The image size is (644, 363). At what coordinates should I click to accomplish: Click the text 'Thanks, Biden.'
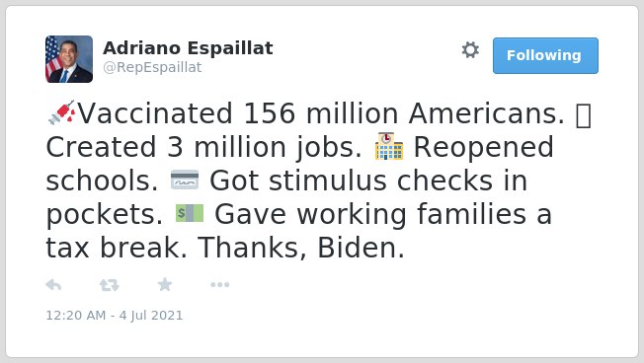(x=301, y=249)
